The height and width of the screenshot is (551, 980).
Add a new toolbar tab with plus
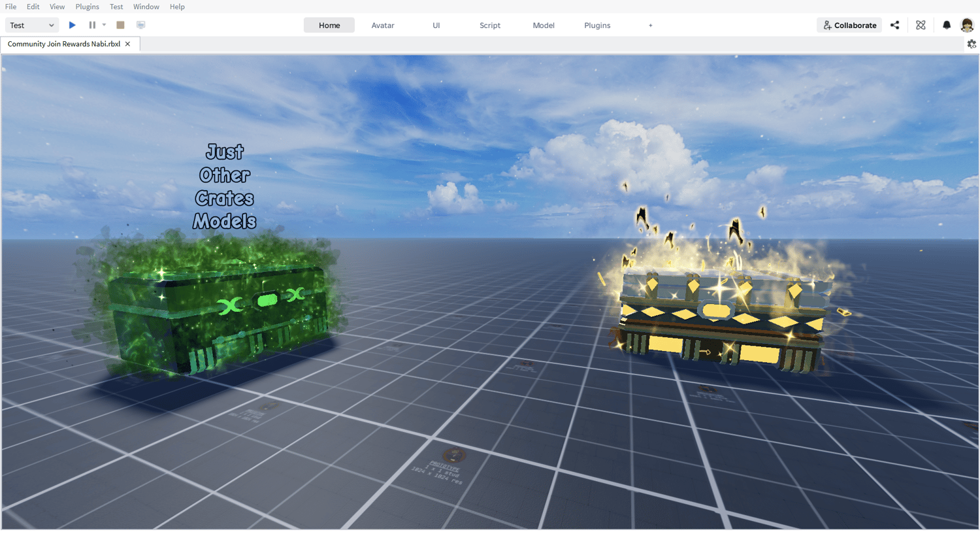(650, 25)
